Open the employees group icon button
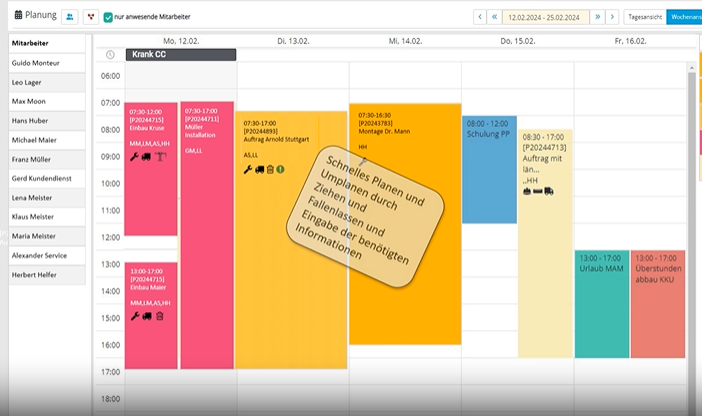Screen dimensions: 702x416 point(70,17)
